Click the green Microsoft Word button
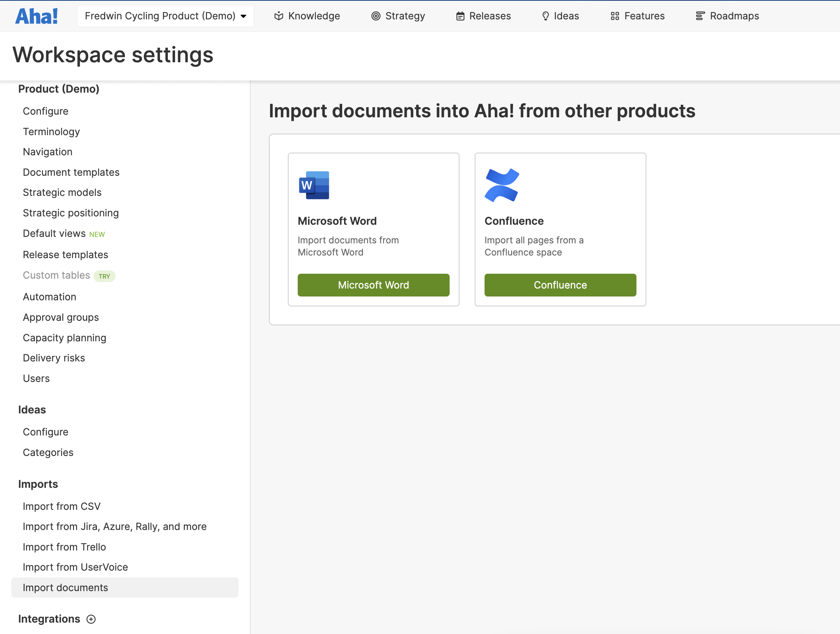840x634 pixels. tap(374, 285)
